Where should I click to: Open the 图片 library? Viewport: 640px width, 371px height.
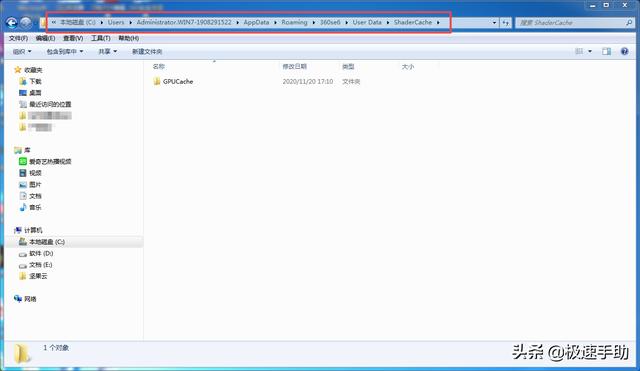[31, 184]
